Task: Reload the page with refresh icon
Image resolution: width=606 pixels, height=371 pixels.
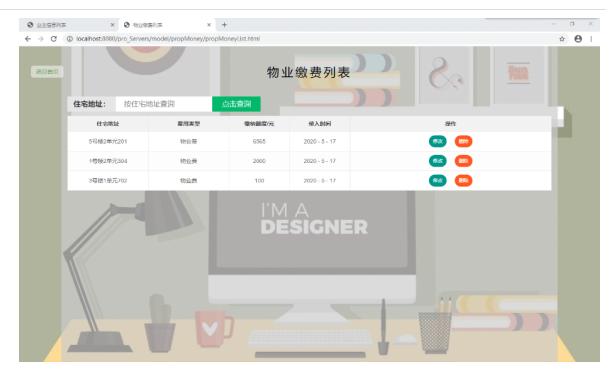Action: pyautogui.click(x=54, y=39)
